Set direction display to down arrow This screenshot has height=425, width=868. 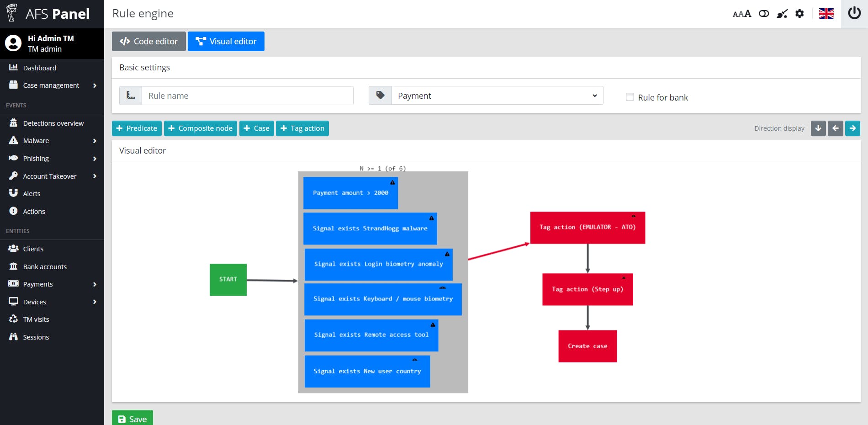pos(818,128)
